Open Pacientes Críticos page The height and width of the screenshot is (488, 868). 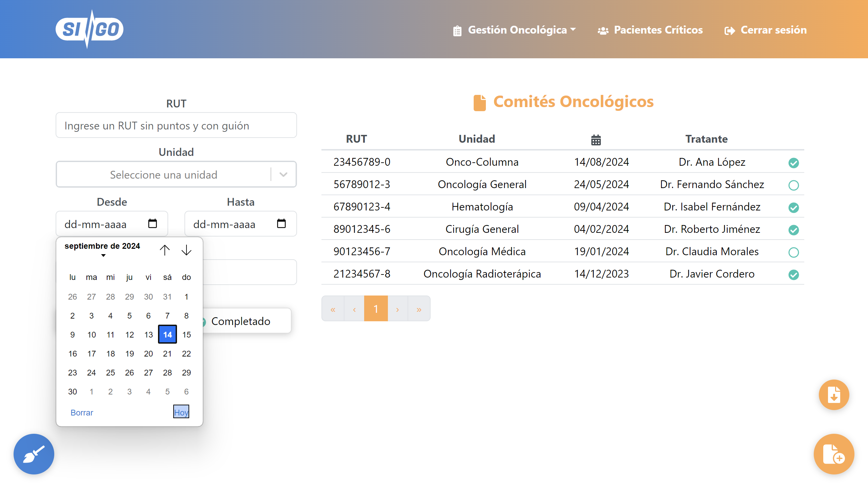tap(650, 30)
